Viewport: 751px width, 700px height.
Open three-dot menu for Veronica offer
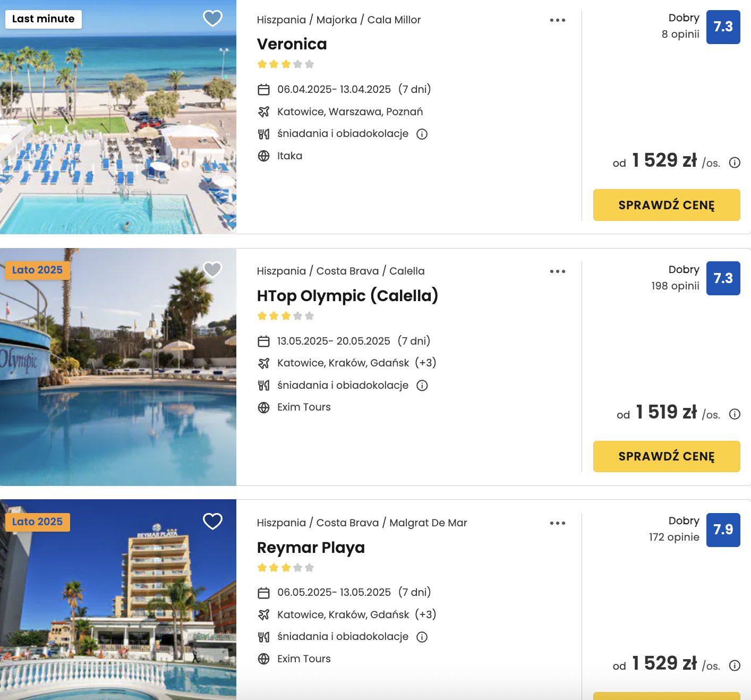click(558, 20)
